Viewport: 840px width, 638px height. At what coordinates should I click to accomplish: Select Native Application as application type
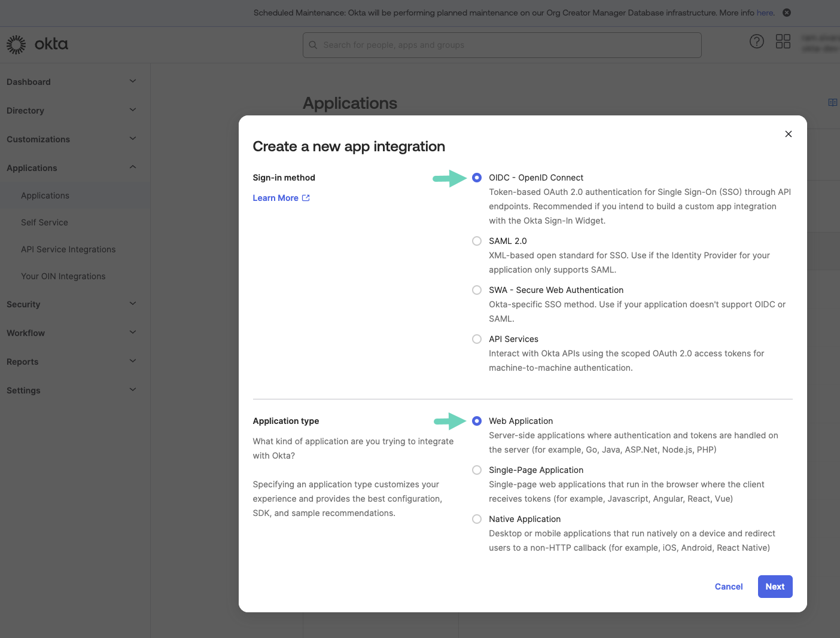point(477,519)
